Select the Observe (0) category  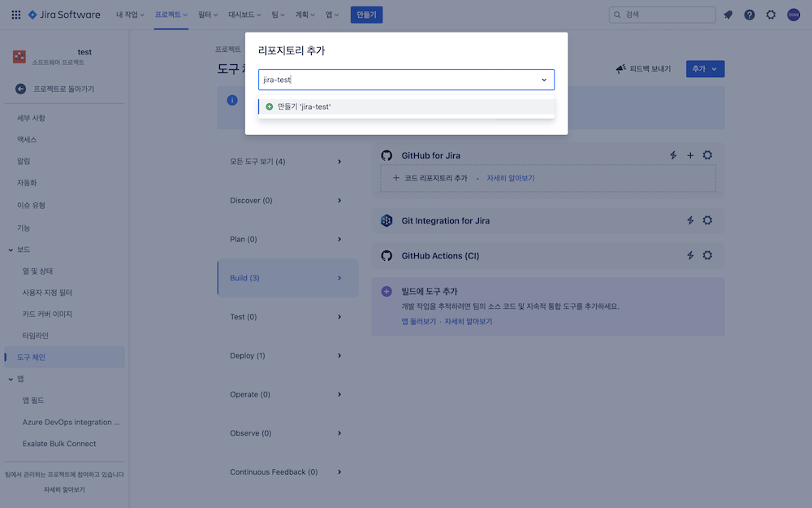287,433
